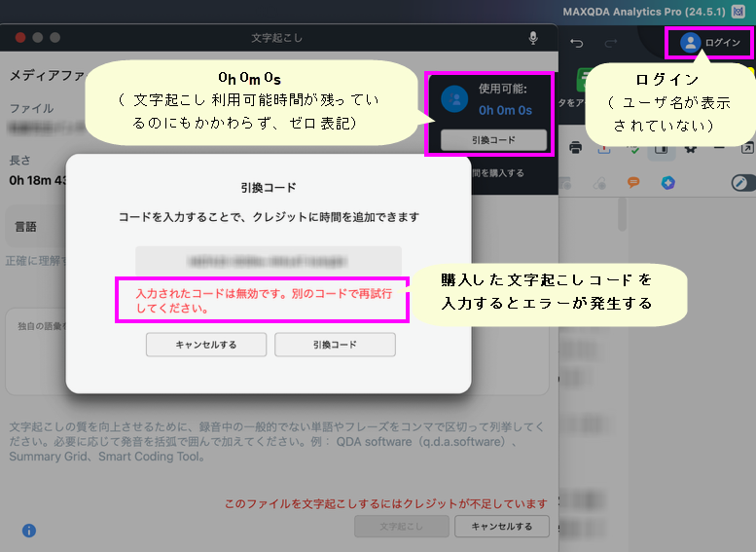Click キャンセルする in the 引換コード dialog

pyautogui.click(x=206, y=345)
